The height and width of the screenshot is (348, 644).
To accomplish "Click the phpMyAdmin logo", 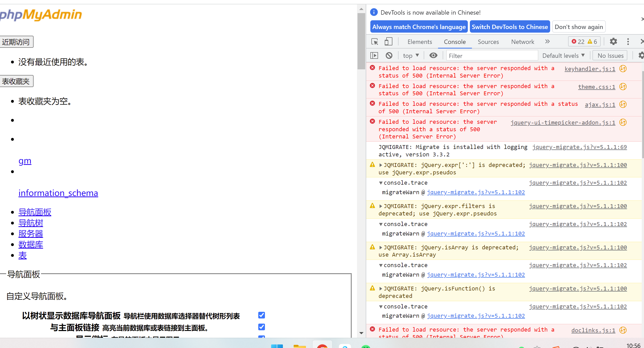I will tap(41, 15).
